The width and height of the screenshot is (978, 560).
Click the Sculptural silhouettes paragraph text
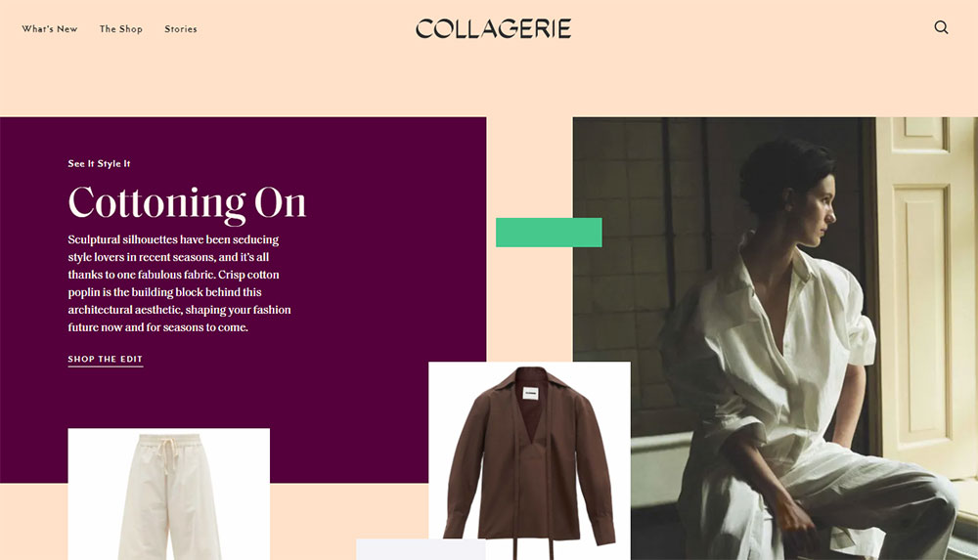180,283
